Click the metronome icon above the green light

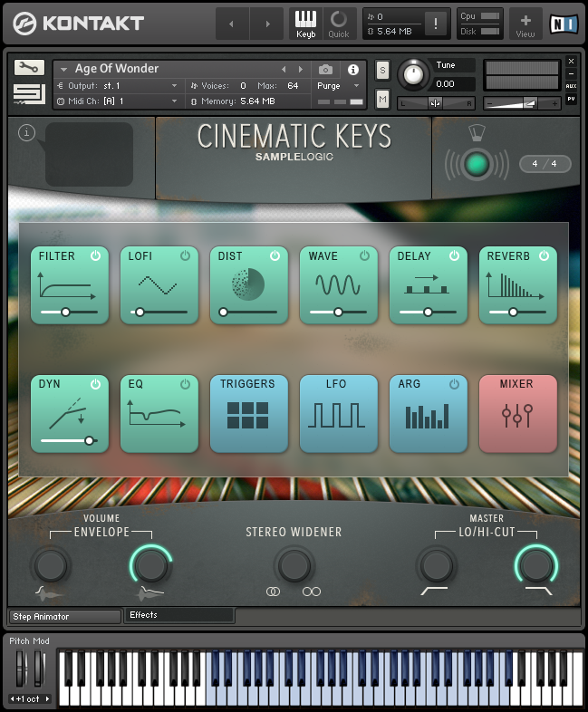[x=477, y=133]
